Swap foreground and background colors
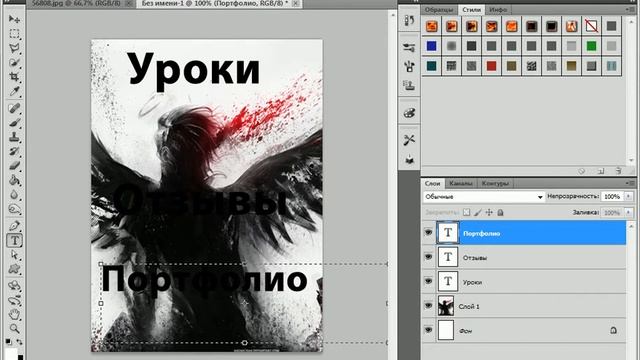 pos(20,342)
